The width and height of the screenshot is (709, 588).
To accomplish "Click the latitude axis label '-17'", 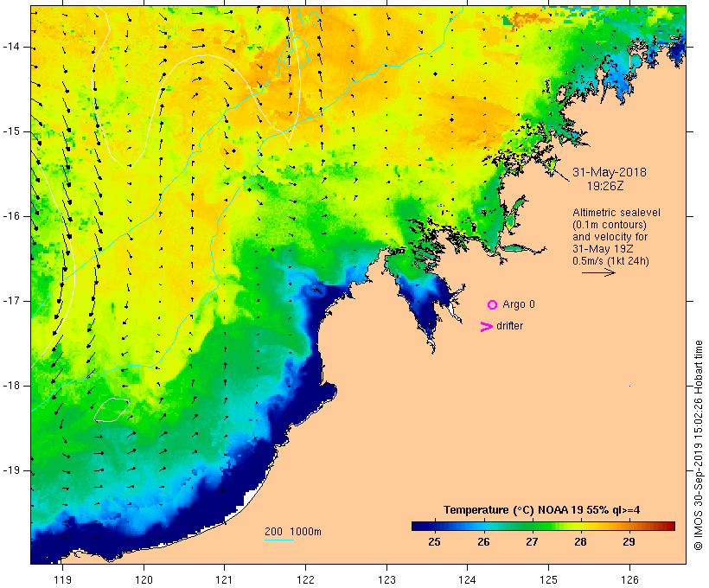I will 11,301.
